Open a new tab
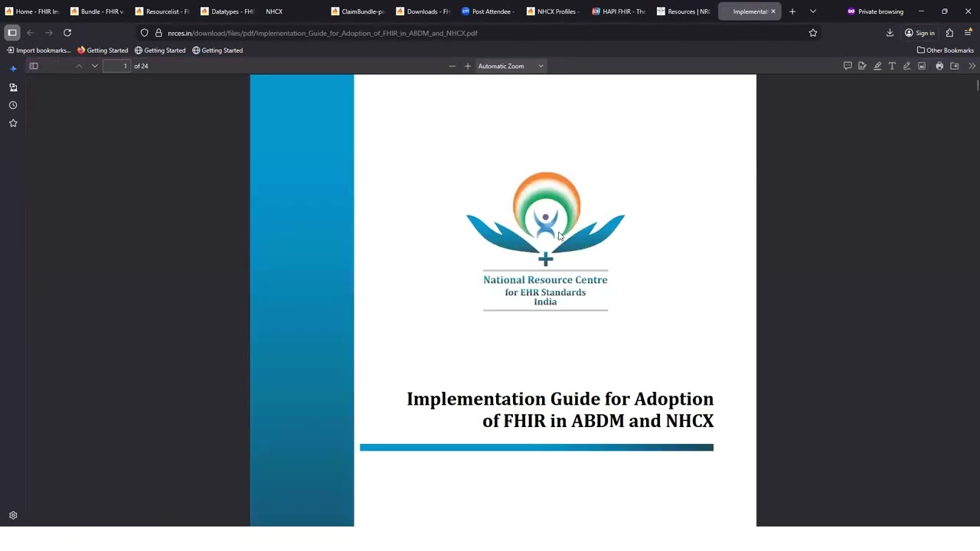Viewport: 980px width, 551px height. tap(792, 11)
